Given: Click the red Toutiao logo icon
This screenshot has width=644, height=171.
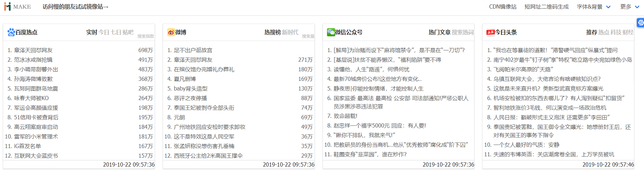Looking at the screenshot, I should click(490, 32).
